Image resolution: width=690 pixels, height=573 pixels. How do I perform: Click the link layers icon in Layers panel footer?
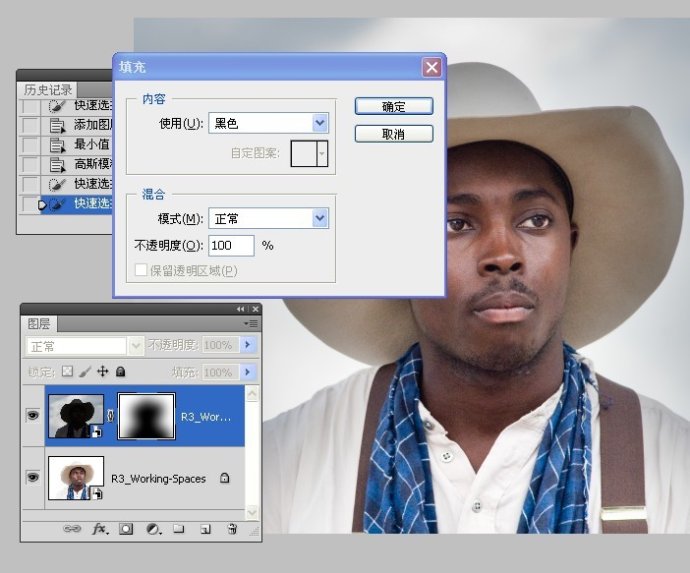pyautogui.click(x=72, y=529)
